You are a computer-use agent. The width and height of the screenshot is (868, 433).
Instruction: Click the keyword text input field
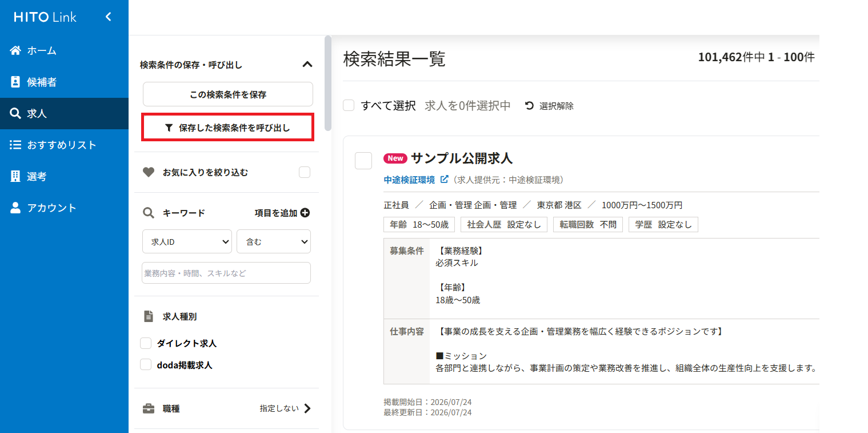pyautogui.click(x=226, y=273)
